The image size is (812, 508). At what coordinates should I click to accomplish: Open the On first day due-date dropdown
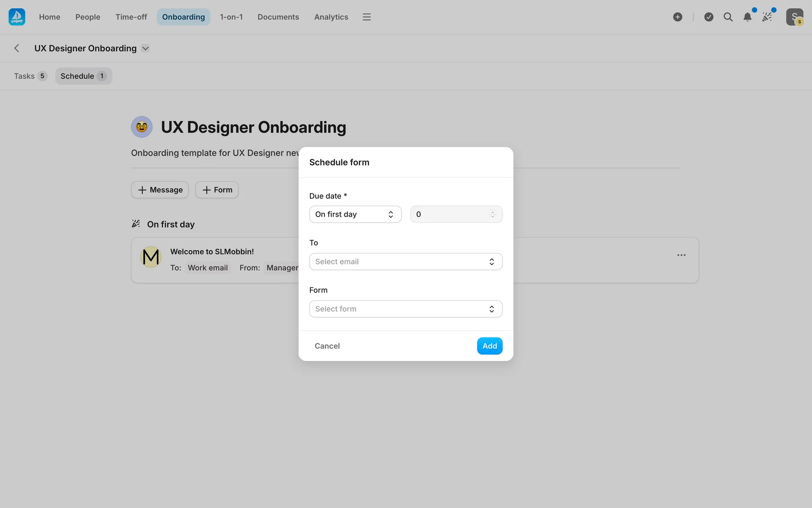point(355,214)
